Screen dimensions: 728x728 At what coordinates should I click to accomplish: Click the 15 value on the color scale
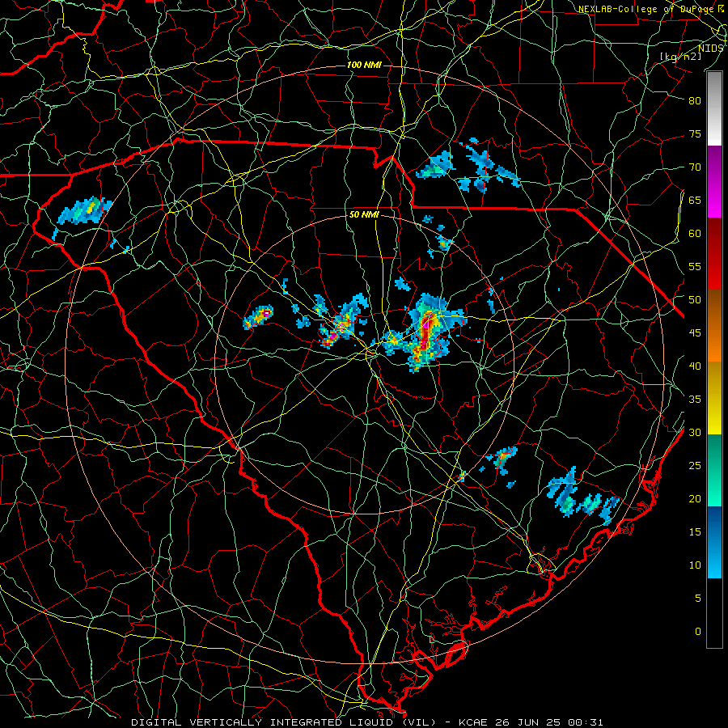pyautogui.click(x=695, y=532)
